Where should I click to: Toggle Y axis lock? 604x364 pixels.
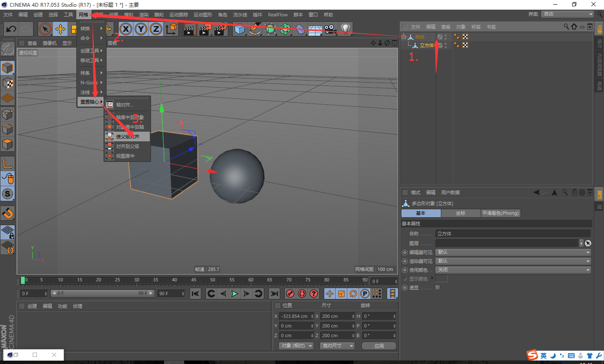(141, 29)
